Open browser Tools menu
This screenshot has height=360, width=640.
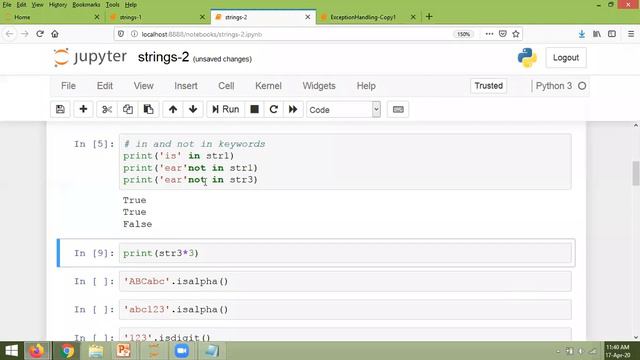112,4
